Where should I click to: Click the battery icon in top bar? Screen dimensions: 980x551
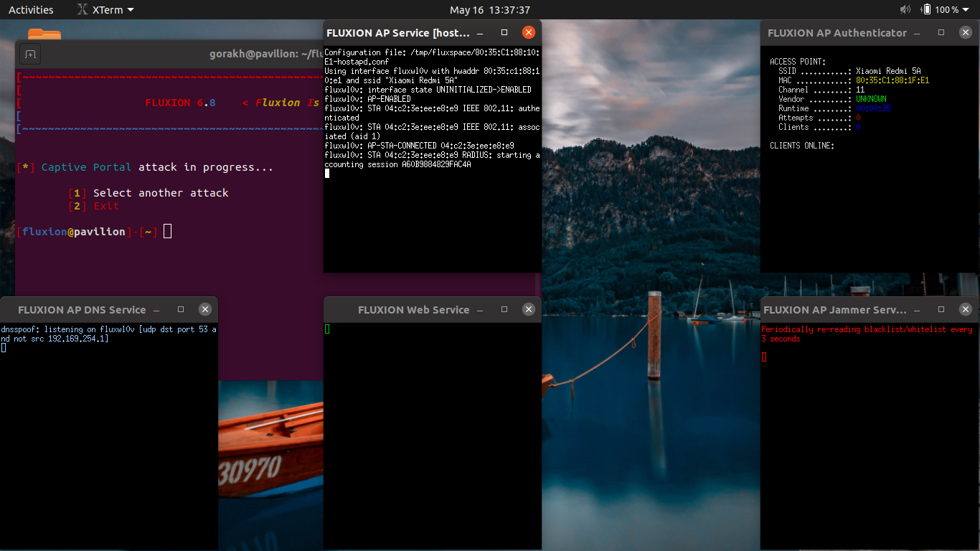[926, 10]
